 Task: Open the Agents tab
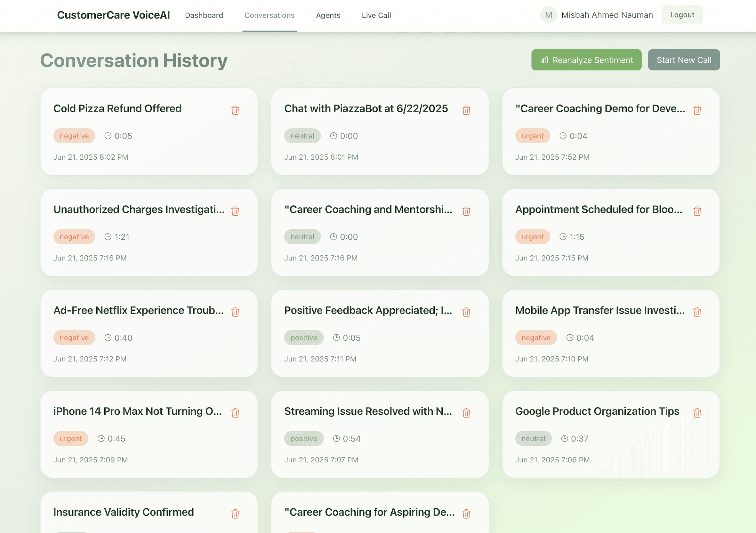point(328,15)
